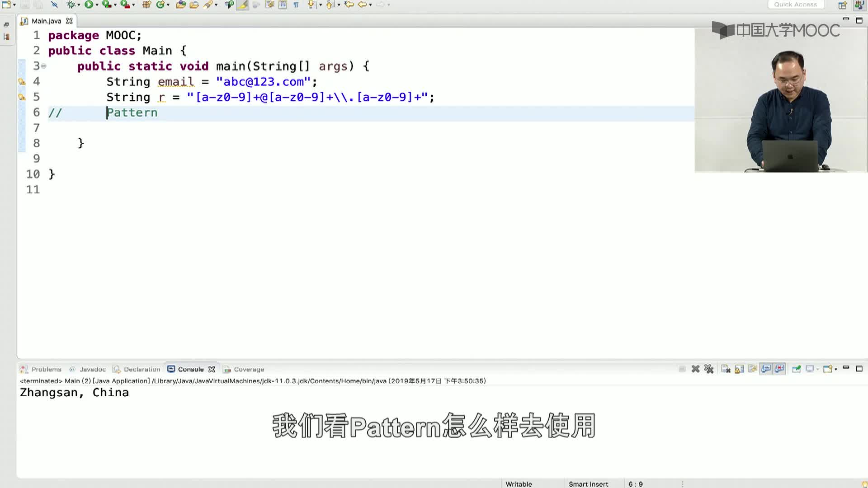The image size is (868, 488).
Task: Open the Coverage tab
Action: pyautogui.click(x=244, y=369)
